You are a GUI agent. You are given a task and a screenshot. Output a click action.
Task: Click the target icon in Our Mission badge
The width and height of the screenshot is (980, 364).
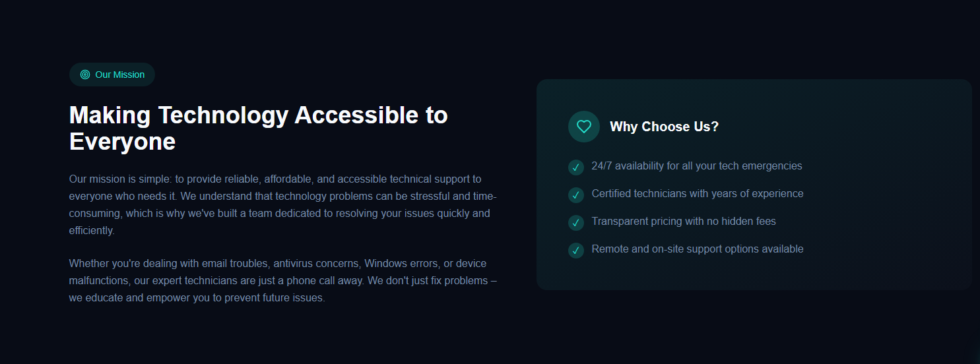pyautogui.click(x=85, y=75)
